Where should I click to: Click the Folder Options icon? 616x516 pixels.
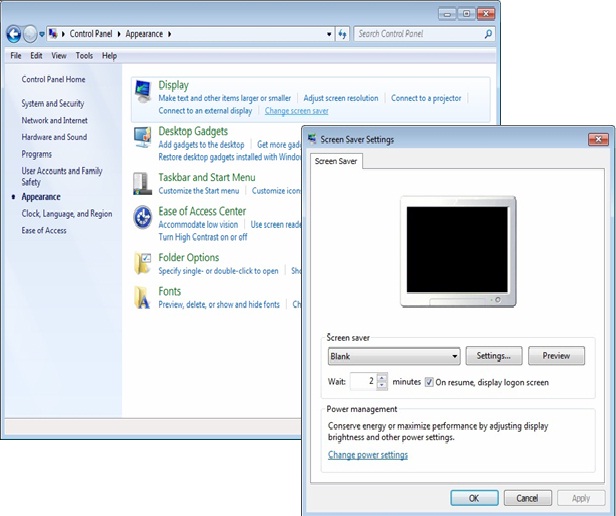[142, 263]
